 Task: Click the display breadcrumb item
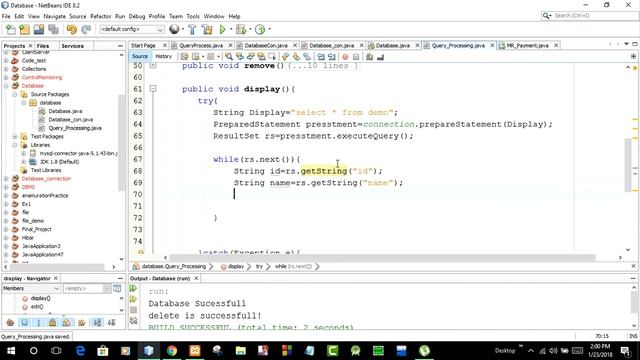[236, 266]
